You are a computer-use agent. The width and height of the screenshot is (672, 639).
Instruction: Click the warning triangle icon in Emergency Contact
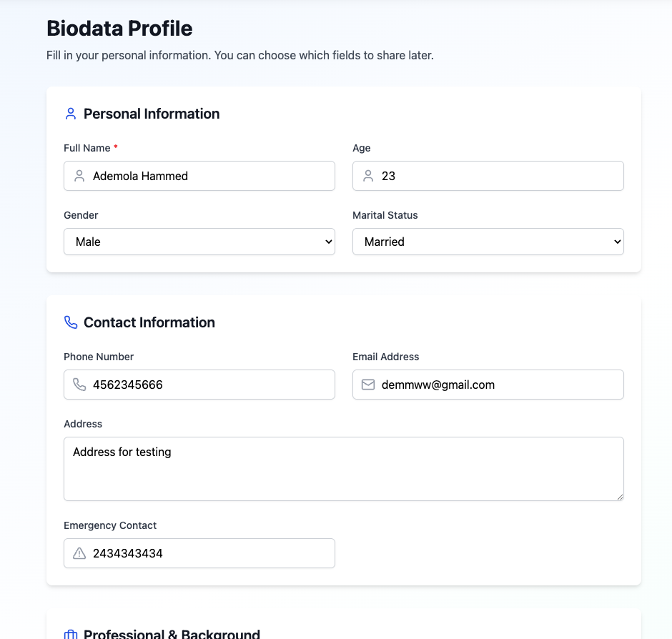click(x=79, y=553)
